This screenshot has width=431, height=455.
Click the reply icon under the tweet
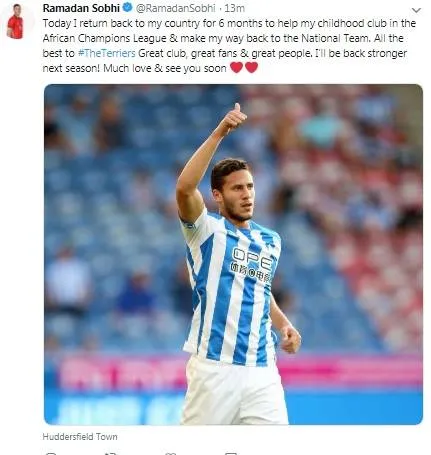(51, 453)
